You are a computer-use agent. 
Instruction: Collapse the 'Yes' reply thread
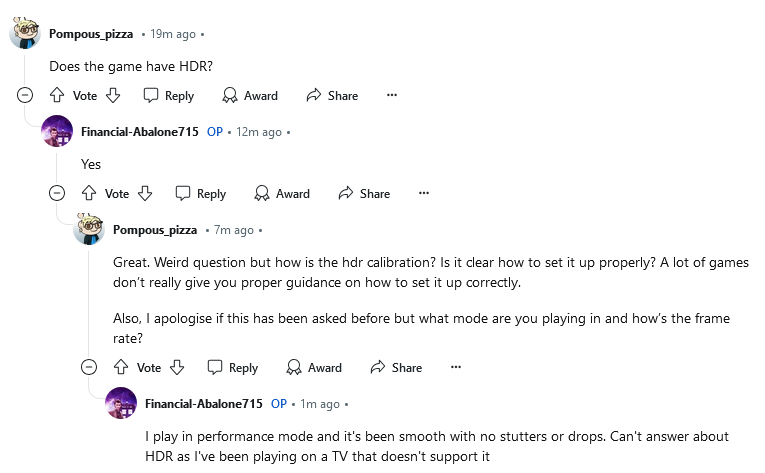tap(57, 193)
